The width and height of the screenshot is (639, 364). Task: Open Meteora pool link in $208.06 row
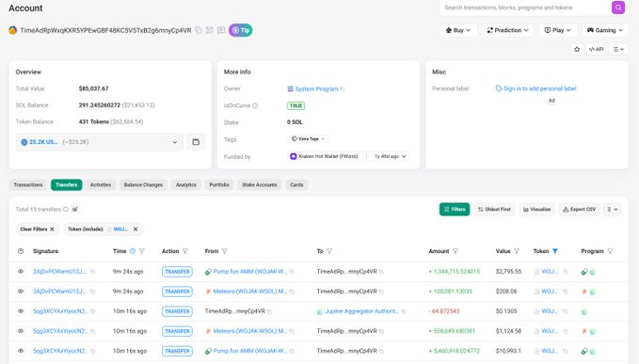point(249,292)
